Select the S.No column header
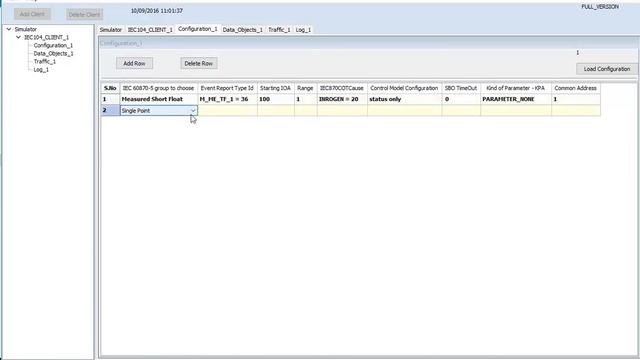640x360 pixels. [x=110, y=88]
